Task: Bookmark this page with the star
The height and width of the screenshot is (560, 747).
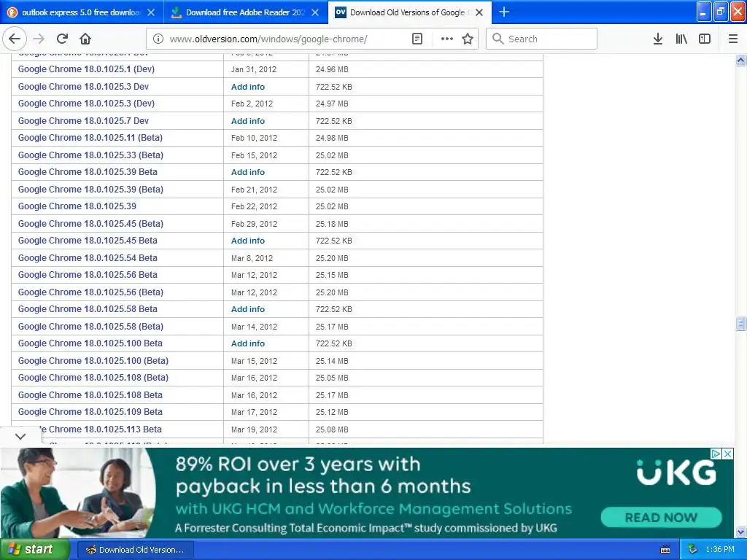Action: pos(468,39)
